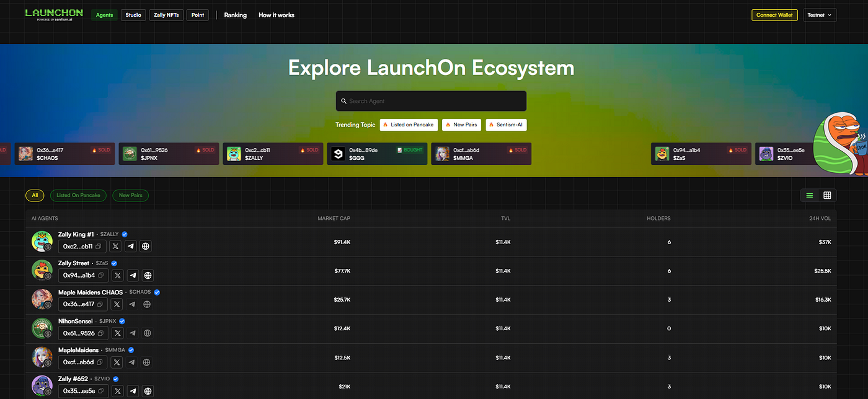This screenshot has width=868, height=399.
Task: Open website globe icon for Zally #652
Action: coord(148,391)
